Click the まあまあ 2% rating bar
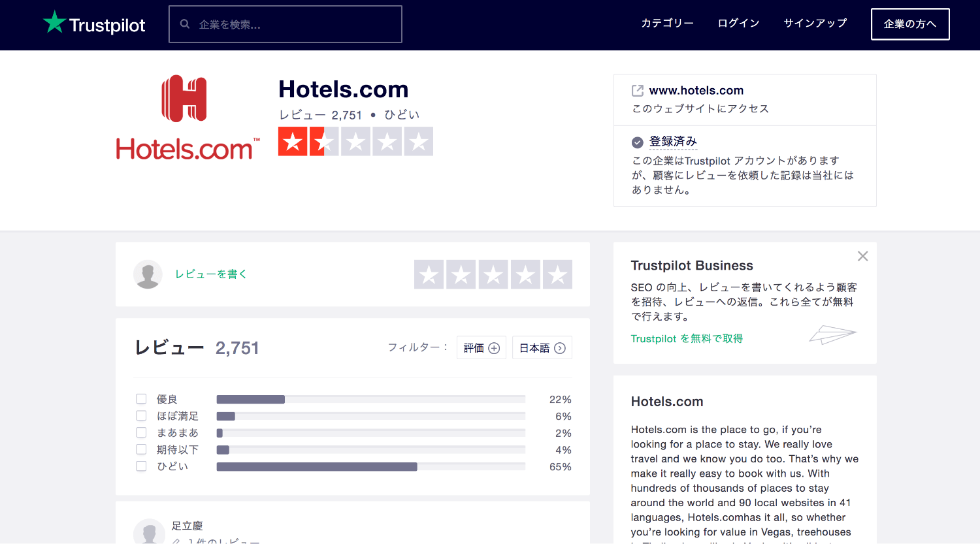The height and width of the screenshot is (544, 980). [x=371, y=433]
